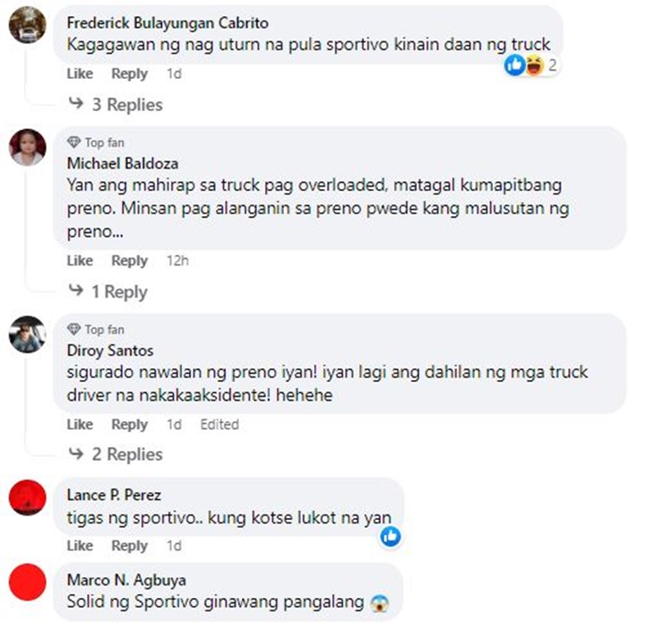Image resolution: width=672 pixels, height=623 pixels.
Task: Open Marco N. Agbuya's name link
Action: click(126, 580)
